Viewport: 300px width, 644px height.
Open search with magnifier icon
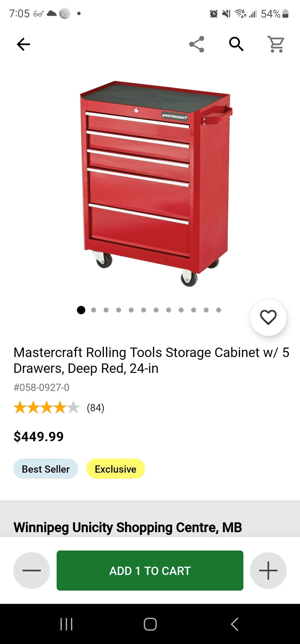(x=237, y=44)
